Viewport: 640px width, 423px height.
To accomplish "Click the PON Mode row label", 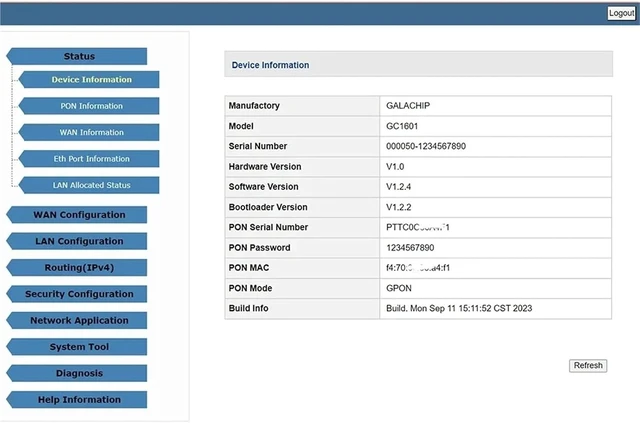I will [x=250, y=288].
